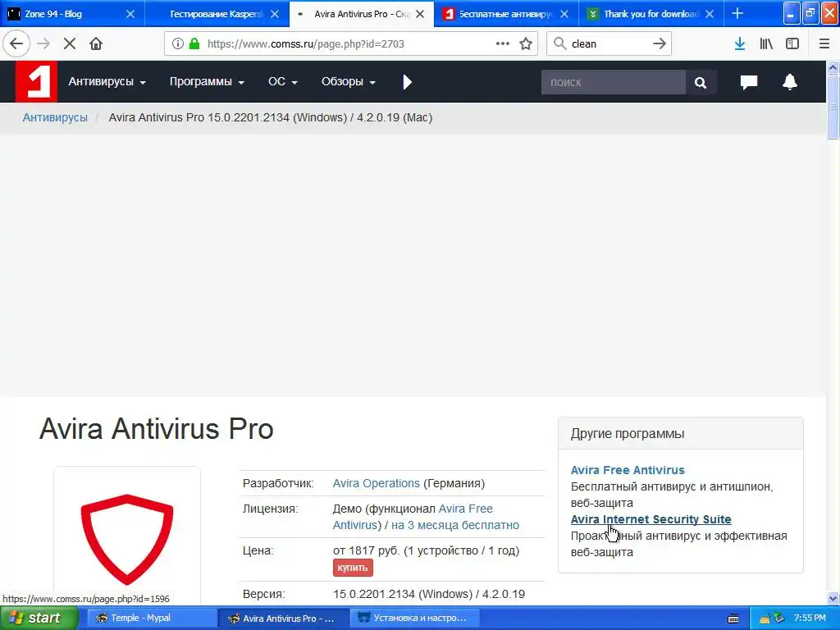This screenshot has width=840, height=630.
Task: Open the 'Avira Operations' developer link
Action: coord(376,483)
